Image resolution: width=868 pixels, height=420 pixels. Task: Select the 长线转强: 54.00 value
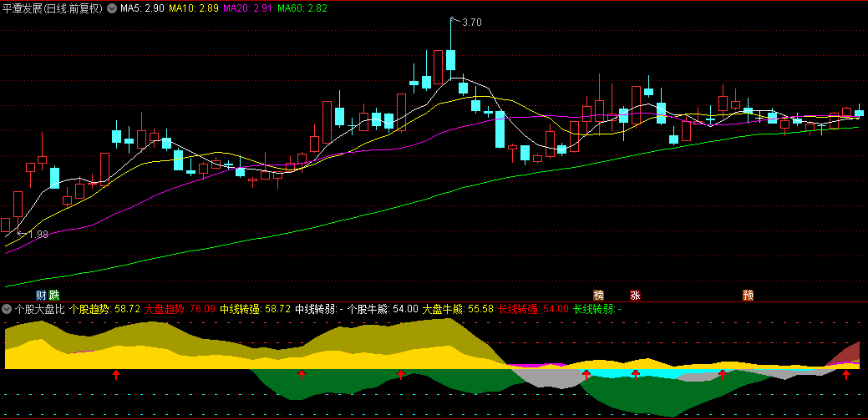click(x=533, y=309)
